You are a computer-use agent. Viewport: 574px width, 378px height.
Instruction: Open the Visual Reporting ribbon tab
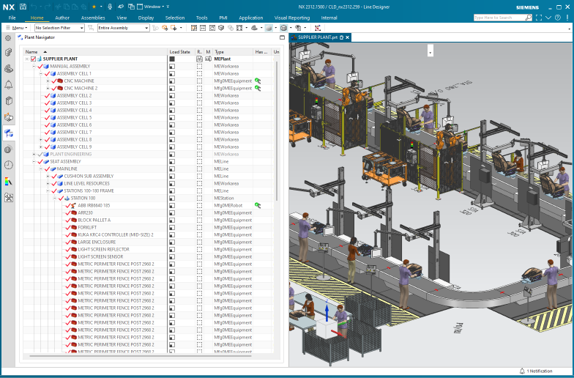tap(292, 18)
